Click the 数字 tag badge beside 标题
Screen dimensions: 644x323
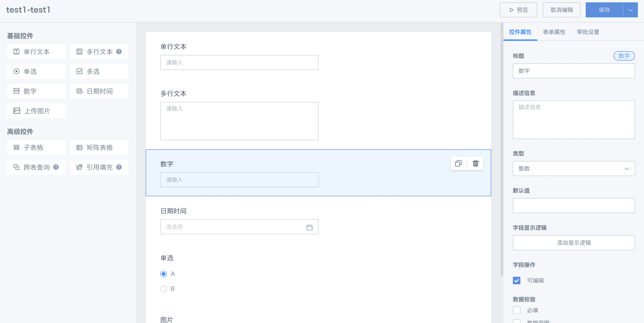click(624, 56)
